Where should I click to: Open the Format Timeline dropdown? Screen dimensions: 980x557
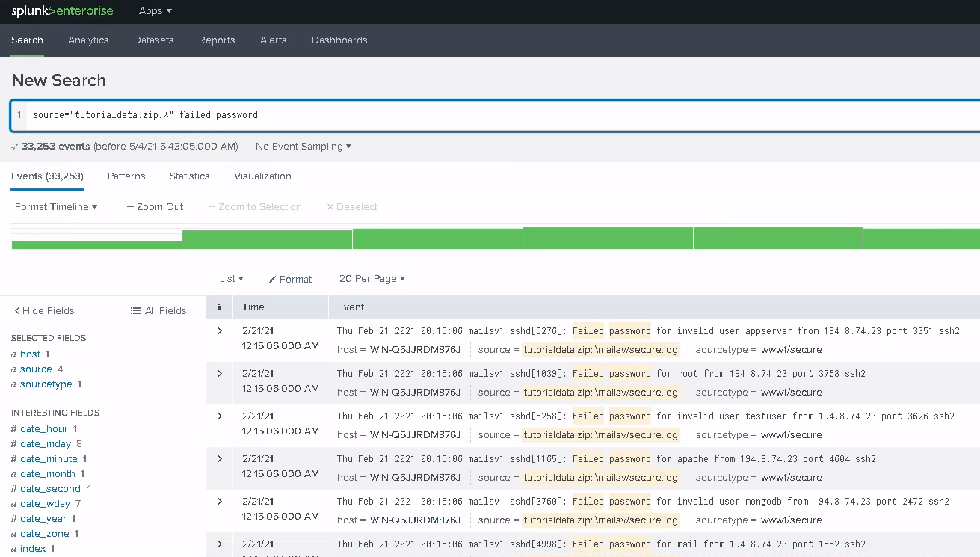[x=55, y=206]
